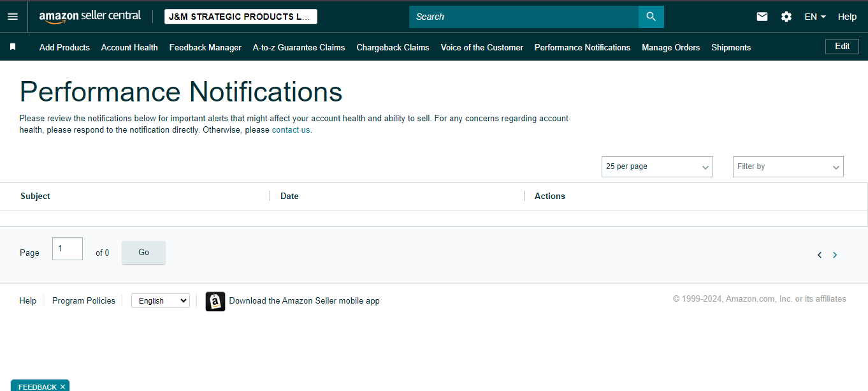Click the Amazon Seller mobile app icon
868x391 pixels.
[215, 301]
